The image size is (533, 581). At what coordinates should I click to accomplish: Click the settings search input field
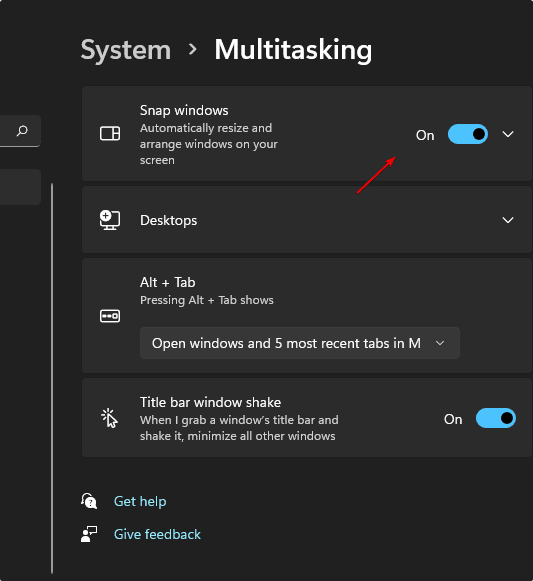coord(20,131)
